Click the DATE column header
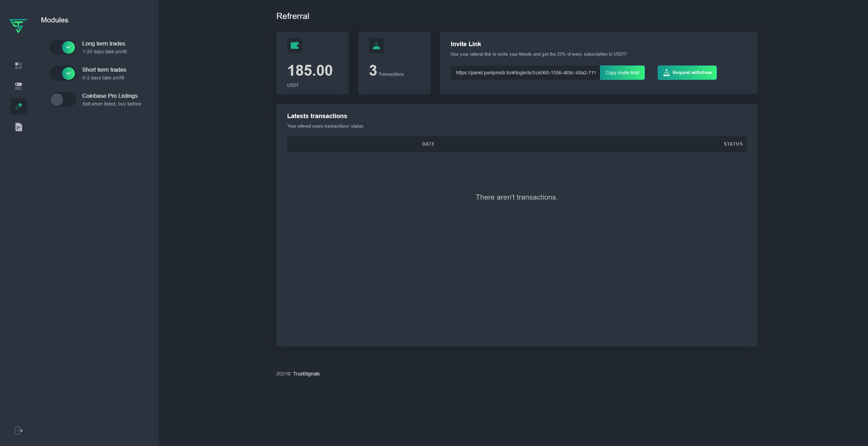868x446 pixels. 428,144
